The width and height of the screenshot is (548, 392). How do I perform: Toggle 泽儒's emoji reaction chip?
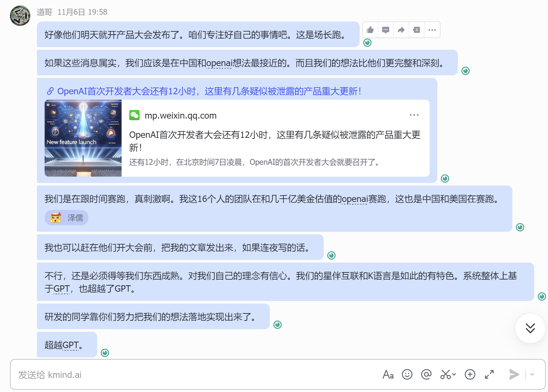tap(66, 218)
